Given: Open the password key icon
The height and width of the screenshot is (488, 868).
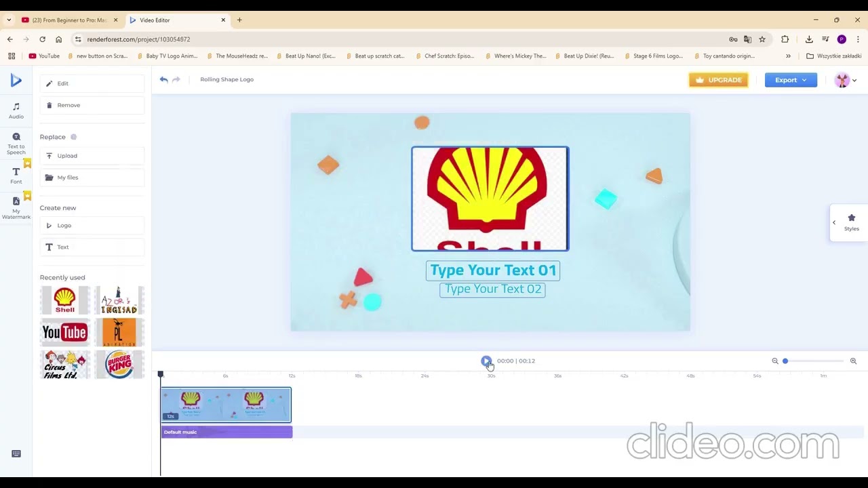Looking at the screenshot, I should click(x=733, y=39).
